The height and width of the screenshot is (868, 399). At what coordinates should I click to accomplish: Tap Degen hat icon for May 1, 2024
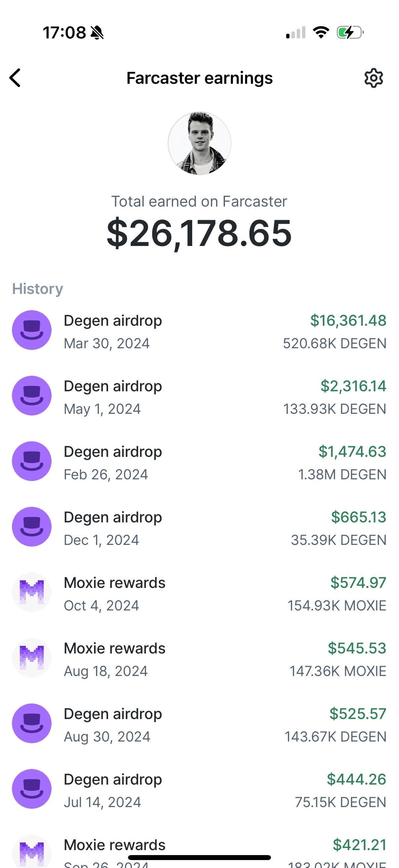pyautogui.click(x=32, y=396)
